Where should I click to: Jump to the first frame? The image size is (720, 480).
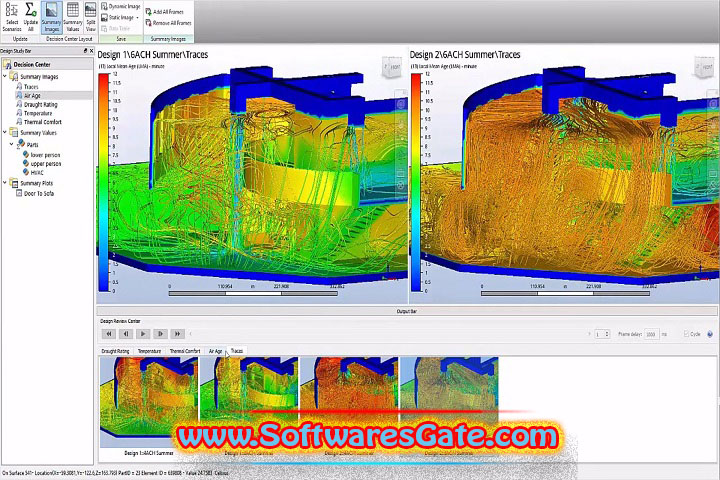pyautogui.click(x=109, y=334)
